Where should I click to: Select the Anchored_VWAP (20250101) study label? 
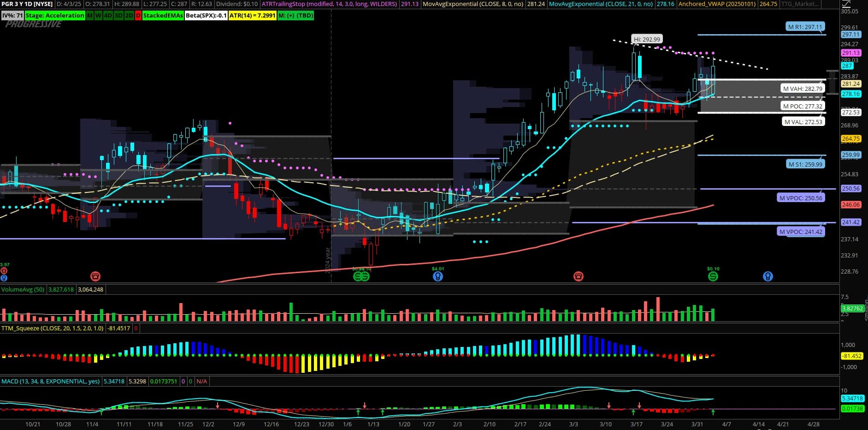[718, 4]
